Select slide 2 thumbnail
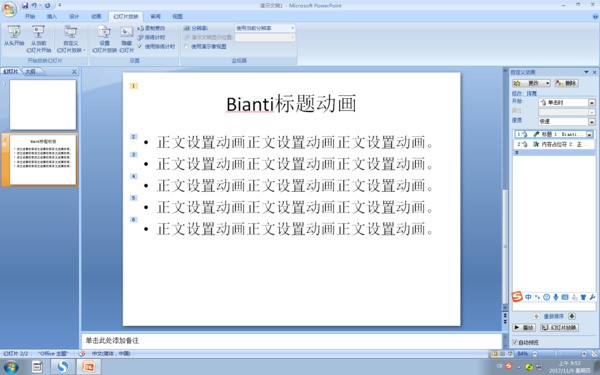The height and width of the screenshot is (375, 600). click(x=43, y=160)
